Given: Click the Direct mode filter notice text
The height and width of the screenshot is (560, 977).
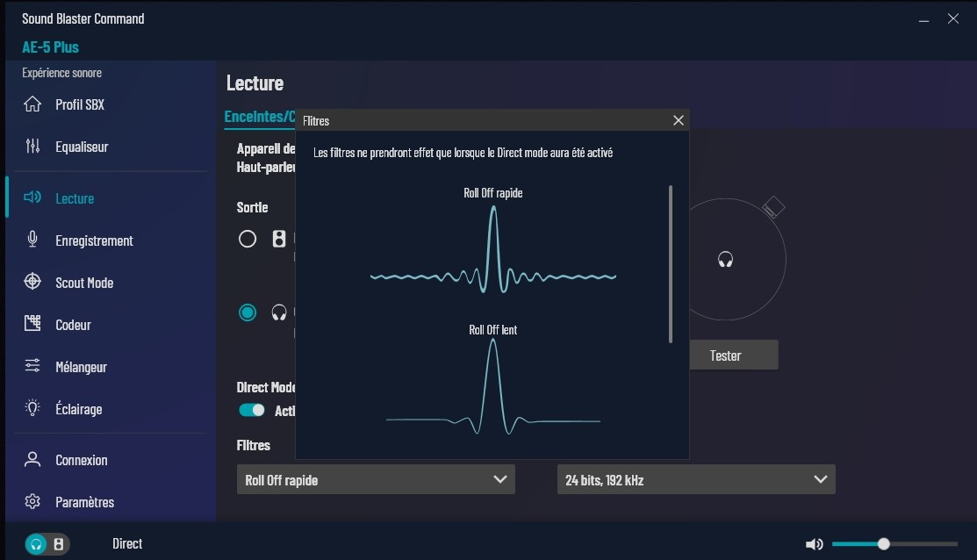Looking at the screenshot, I should click(x=463, y=153).
